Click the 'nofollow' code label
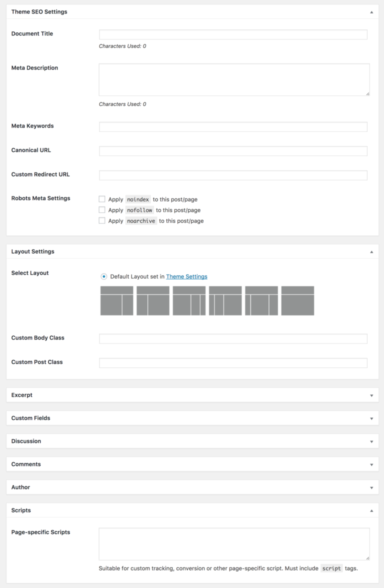 click(x=139, y=210)
